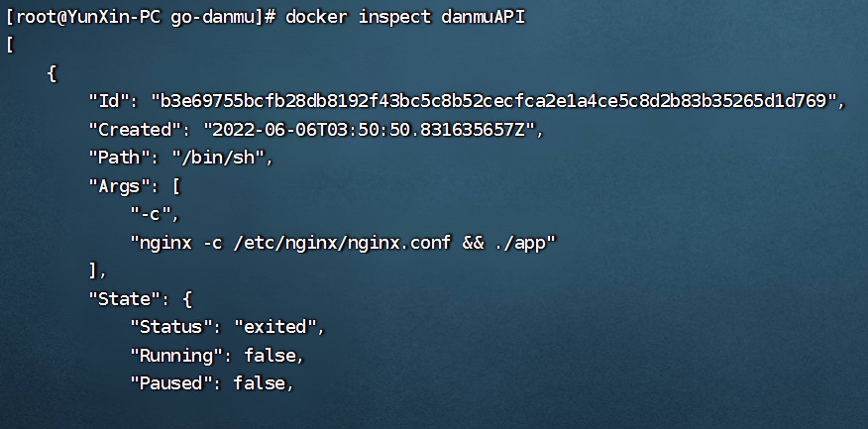Click the "exited" status value
The image size is (868, 429).
pyautogui.click(x=275, y=327)
